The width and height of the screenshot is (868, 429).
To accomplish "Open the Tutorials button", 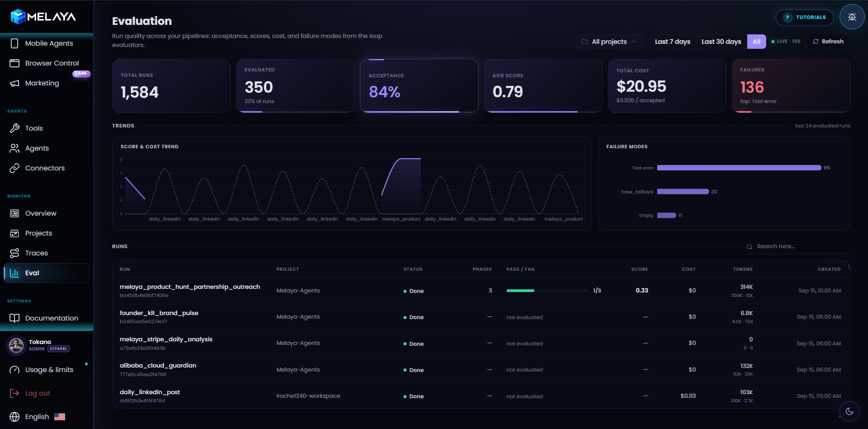I will (x=805, y=18).
